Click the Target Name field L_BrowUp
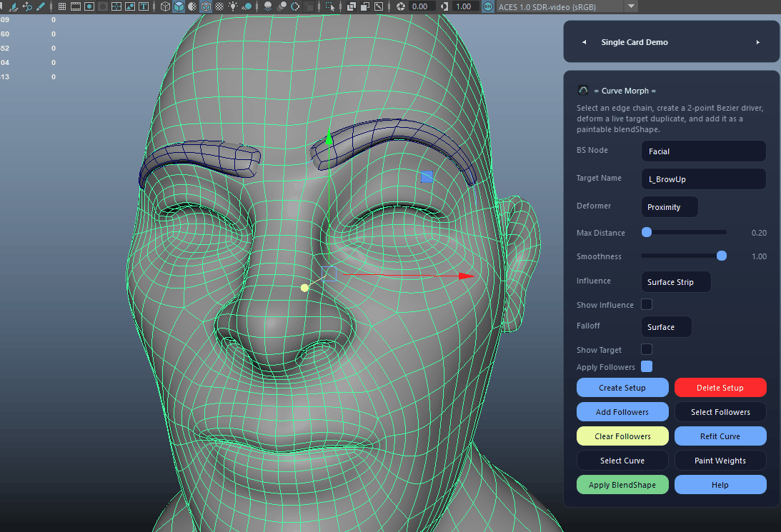The image size is (781, 532). coord(703,179)
